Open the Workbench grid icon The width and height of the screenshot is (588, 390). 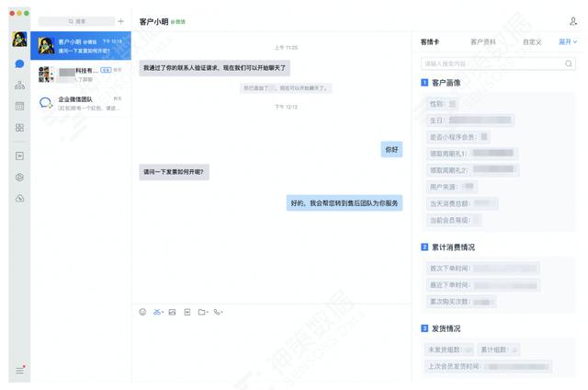point(19,128)
